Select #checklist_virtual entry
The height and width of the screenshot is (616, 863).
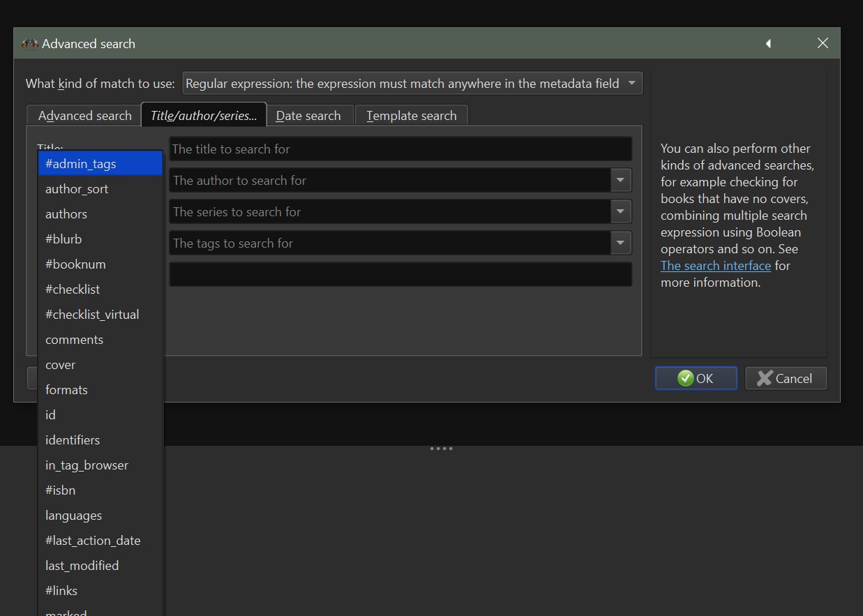[100, 315]
